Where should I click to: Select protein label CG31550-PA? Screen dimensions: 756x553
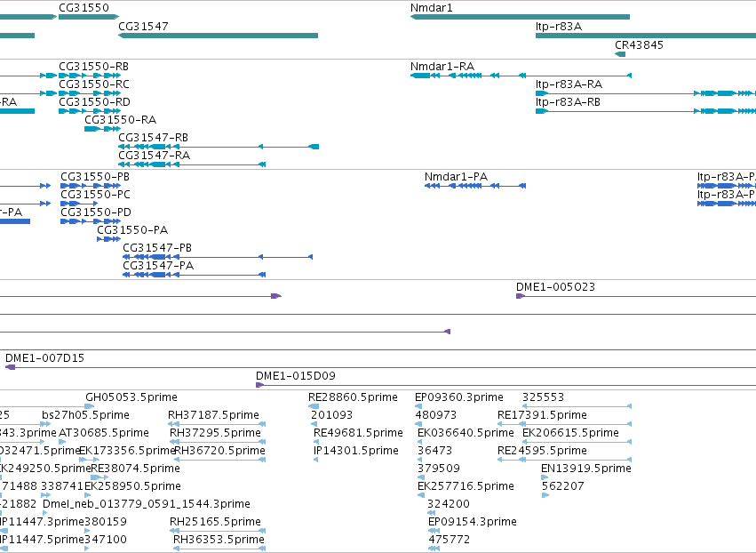(x=132, y=230)
